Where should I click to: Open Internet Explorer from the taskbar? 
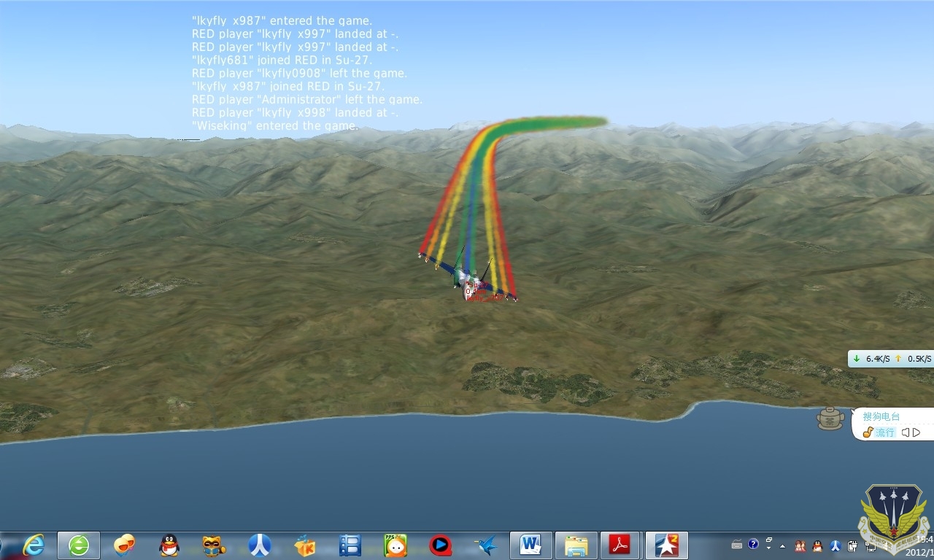click(x=33, y=545)
